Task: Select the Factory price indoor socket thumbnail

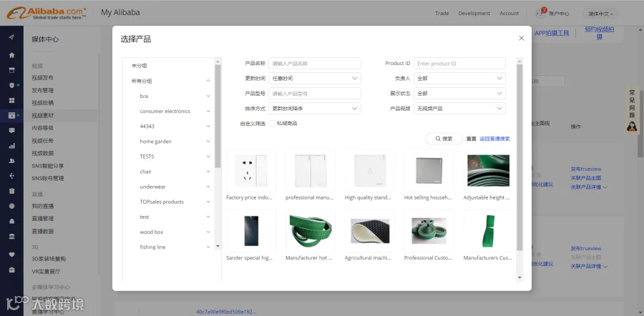Action: pos(251,170)
